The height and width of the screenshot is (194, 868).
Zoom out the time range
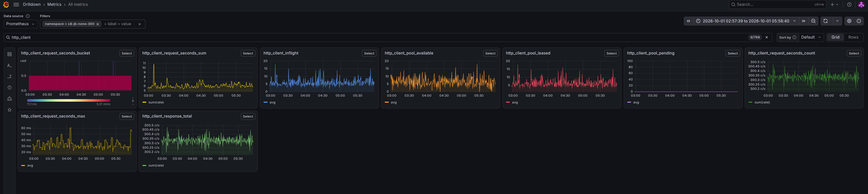pos(813,21)
